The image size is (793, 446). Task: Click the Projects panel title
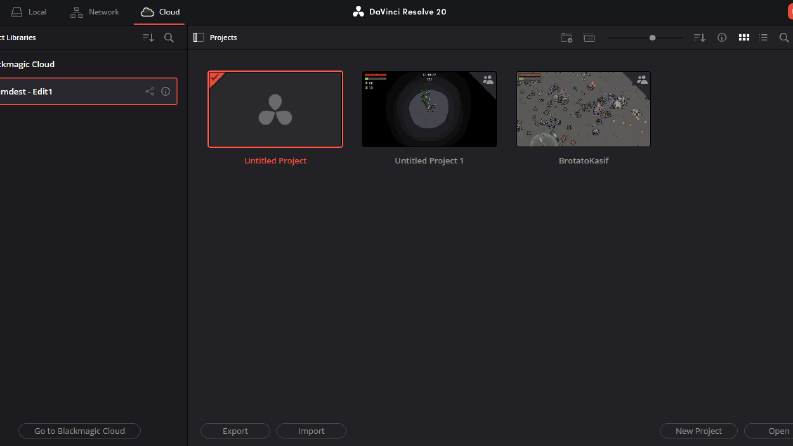[x=223, y=37]
